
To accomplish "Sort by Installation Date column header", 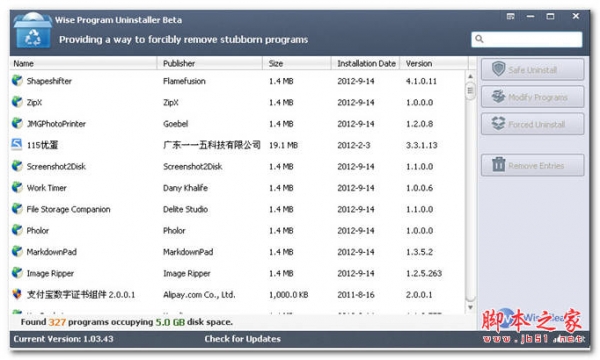I will (366, 64).
